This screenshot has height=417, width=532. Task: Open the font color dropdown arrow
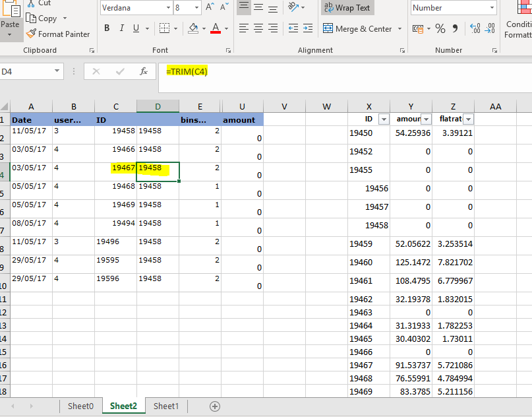tap(226, 29)
